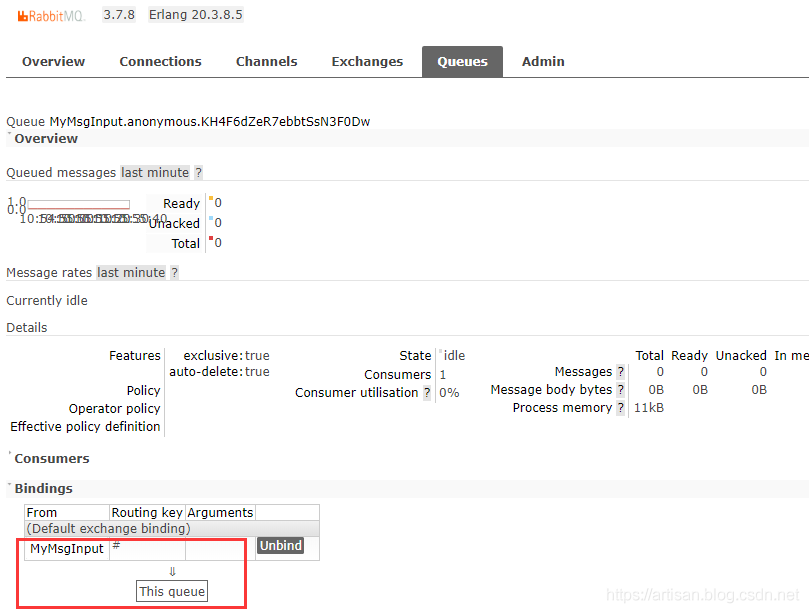
Task: Click help icon next to Queued messages
Action: point(198,173)
